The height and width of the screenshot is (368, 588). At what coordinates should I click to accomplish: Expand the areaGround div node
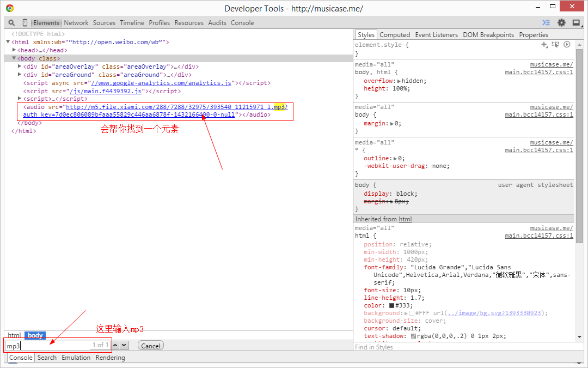tap(20, 75)
